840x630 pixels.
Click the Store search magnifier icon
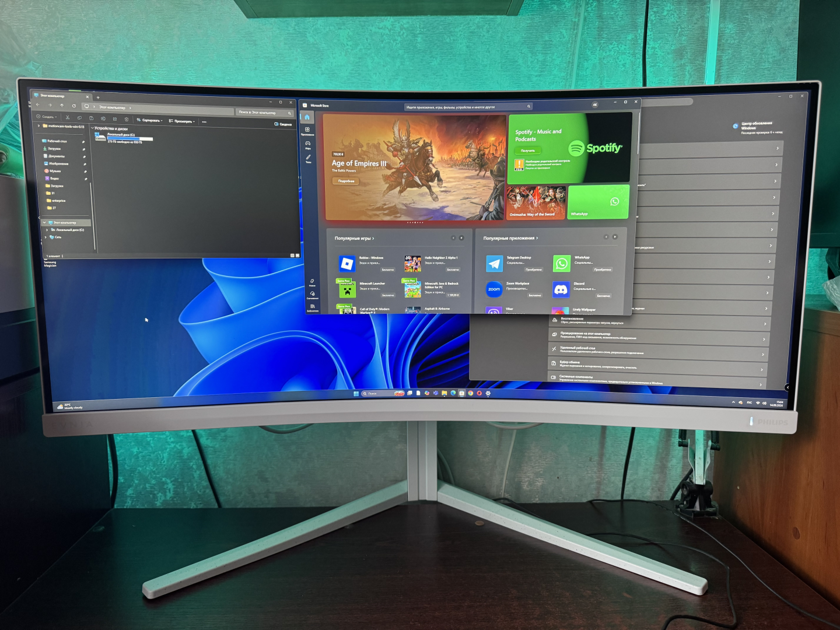pyautogui.click(x=528, y=107)
